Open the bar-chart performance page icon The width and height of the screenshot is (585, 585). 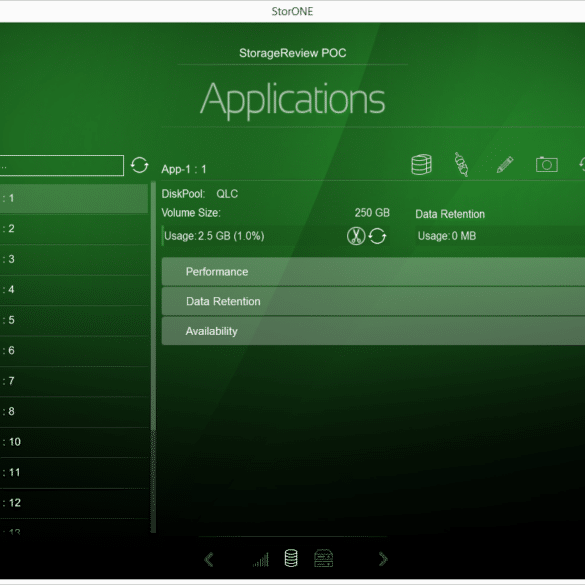[x=261, y=560]
